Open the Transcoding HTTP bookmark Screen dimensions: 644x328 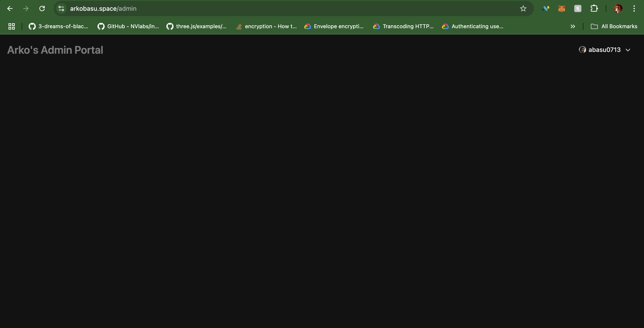pyautogui.click(x=403, y=26)
